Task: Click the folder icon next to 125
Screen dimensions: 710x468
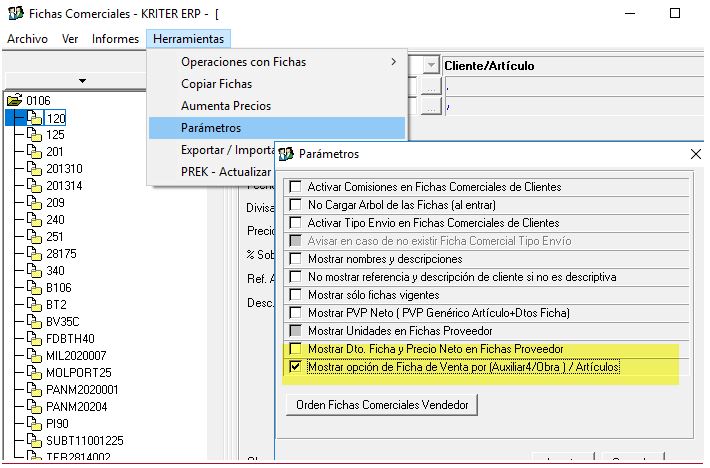Action: click(34, 134)
